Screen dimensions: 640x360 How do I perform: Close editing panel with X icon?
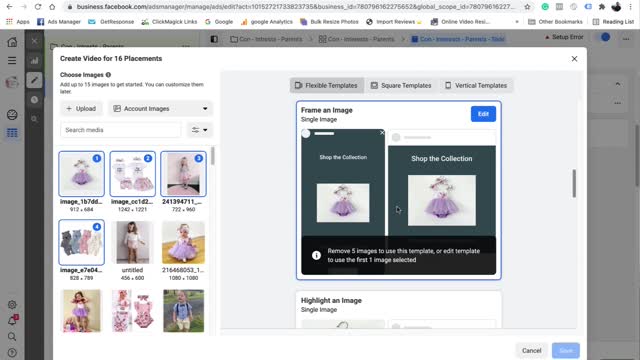[34, 41]
